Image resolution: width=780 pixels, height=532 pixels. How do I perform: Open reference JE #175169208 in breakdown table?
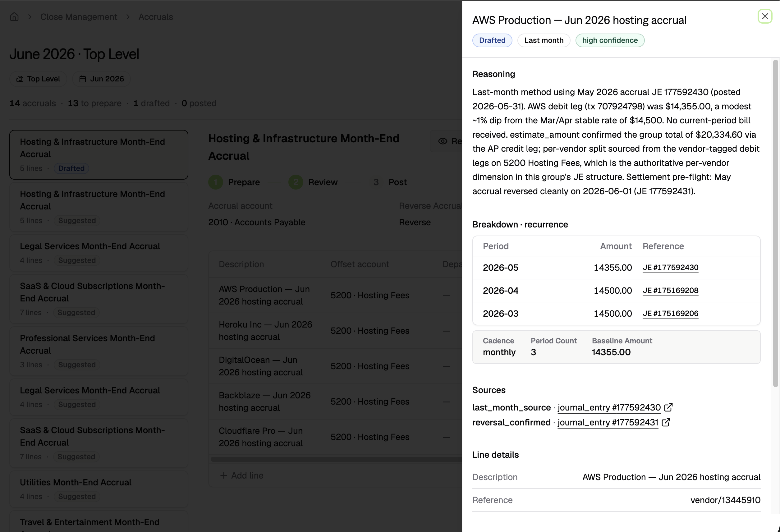pyautogui.click(x=670, y=290)
